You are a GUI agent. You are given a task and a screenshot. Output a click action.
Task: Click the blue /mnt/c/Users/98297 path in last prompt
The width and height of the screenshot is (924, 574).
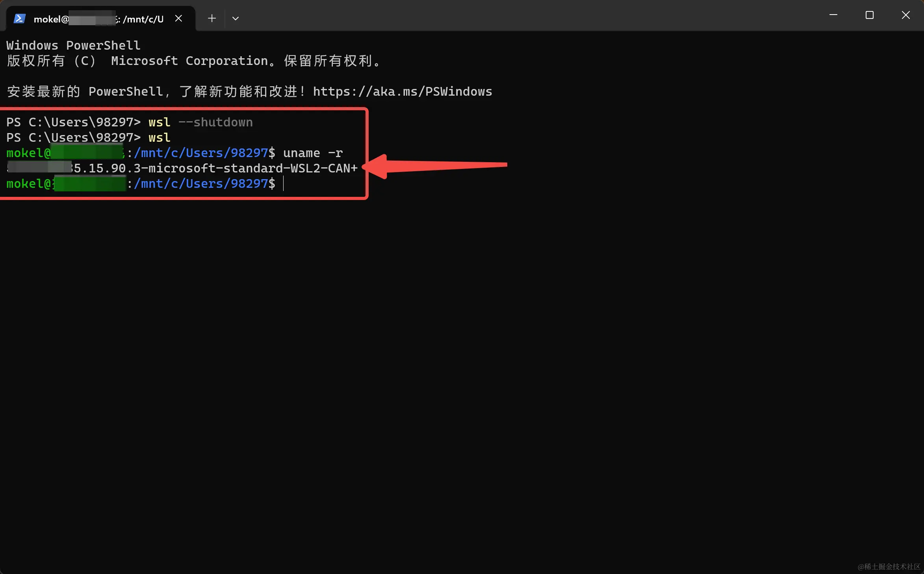pyautogui.click(x=201, y=184)
